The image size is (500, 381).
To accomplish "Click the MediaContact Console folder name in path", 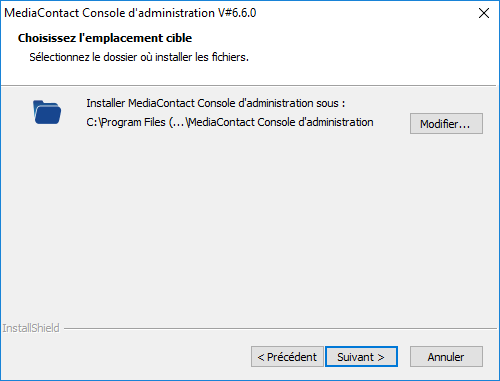I will coord(279,122).
